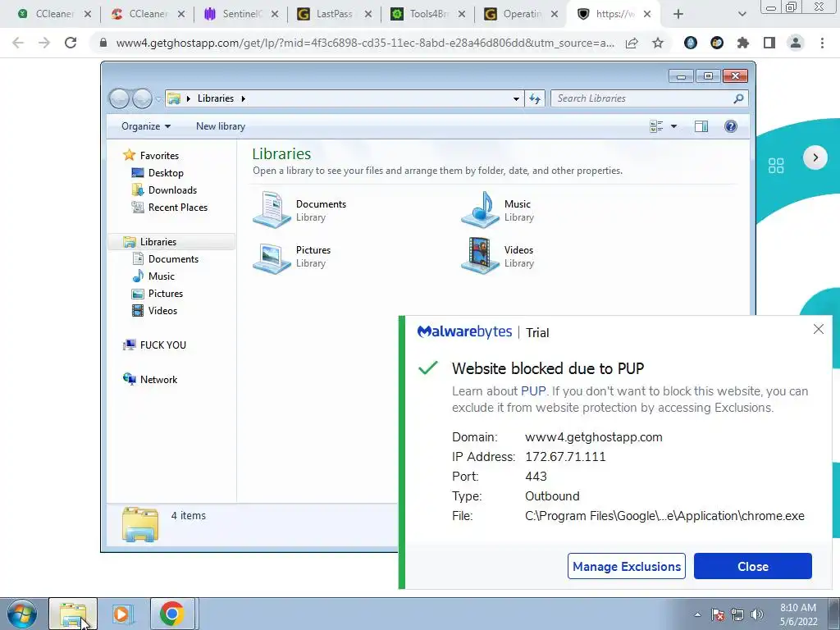Open new browser tab
This screenshot has height=630, width=840.
(678, 14)
